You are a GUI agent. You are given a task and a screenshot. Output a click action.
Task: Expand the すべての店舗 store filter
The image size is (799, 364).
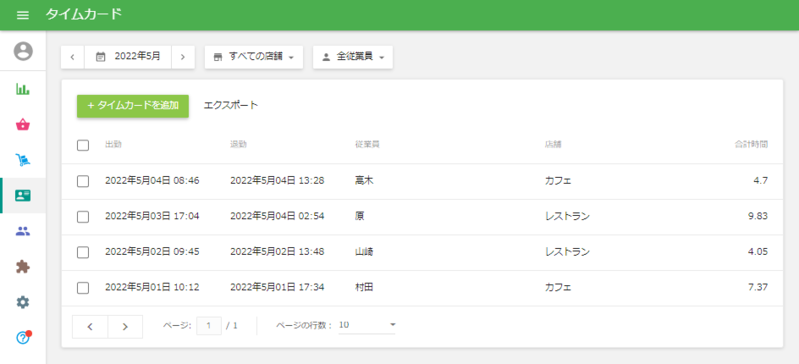pyautogui.click(x=254, y=57)
